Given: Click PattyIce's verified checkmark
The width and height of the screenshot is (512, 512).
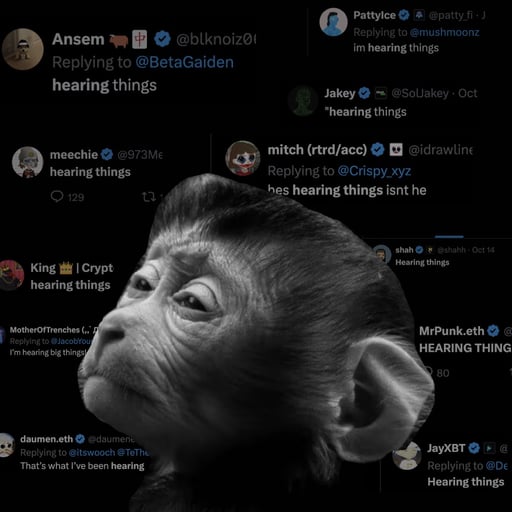Looking at the screenshot, I should pos(404,15).
